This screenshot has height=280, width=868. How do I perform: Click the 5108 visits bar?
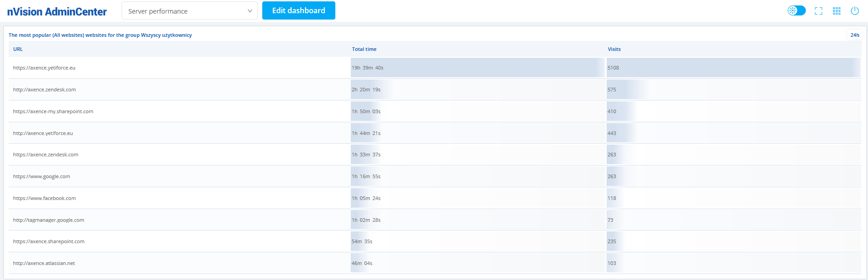(733, 68)
